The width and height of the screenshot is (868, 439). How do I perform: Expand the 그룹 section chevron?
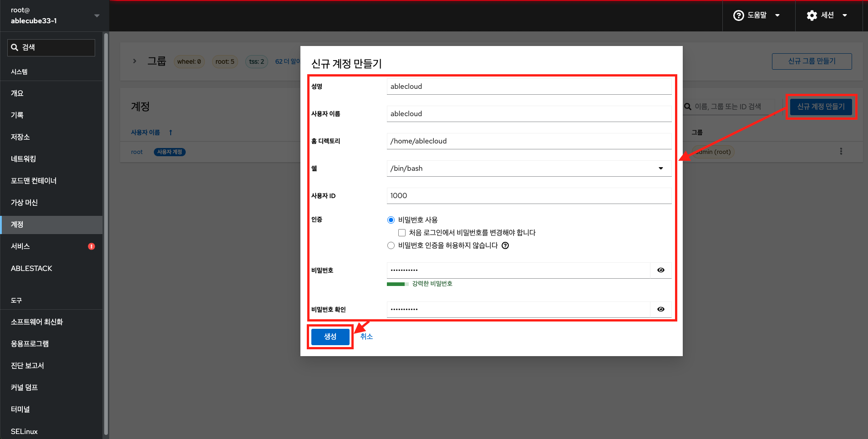pyautogui.click(x=134, y=61)
